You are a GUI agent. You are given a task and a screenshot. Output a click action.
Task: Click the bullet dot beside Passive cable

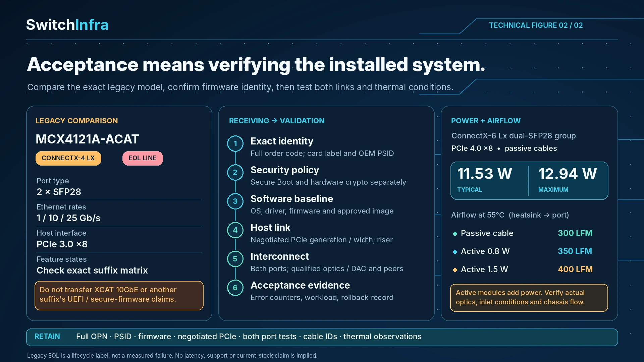(x=455, y=234)
